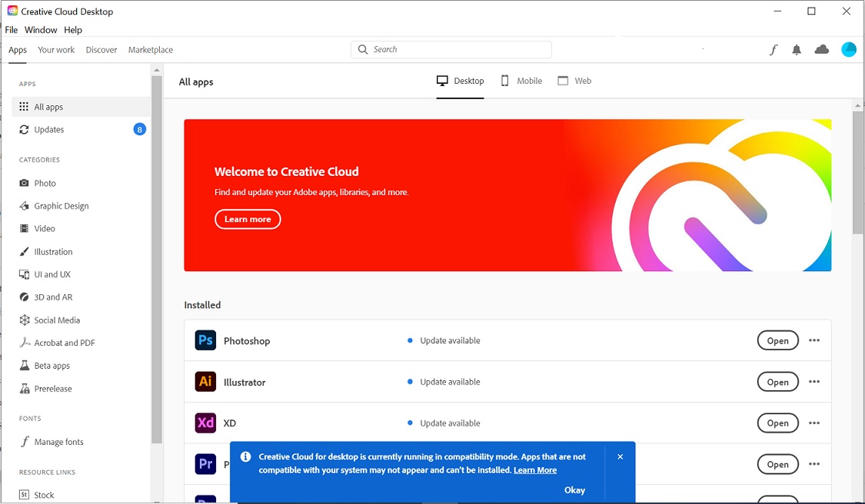Screen dimensions: 865x504
Task: Switch to the Discover tab
Action: pyautogui.click(x=101, y=50)
